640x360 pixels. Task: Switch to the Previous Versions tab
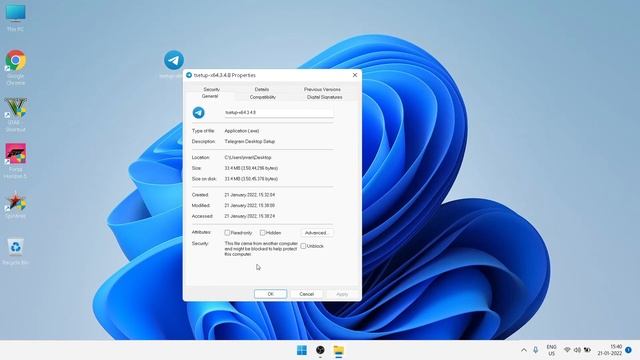322,89
